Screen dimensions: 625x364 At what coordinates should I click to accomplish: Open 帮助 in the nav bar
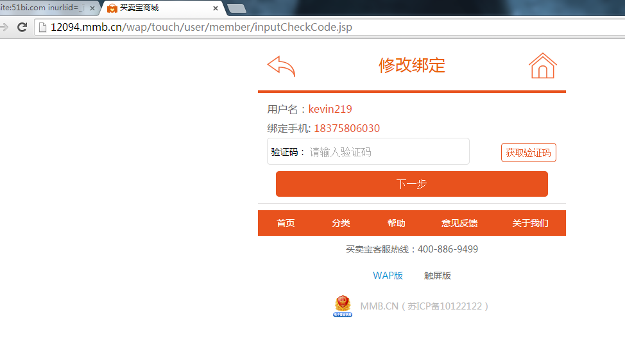396,223
